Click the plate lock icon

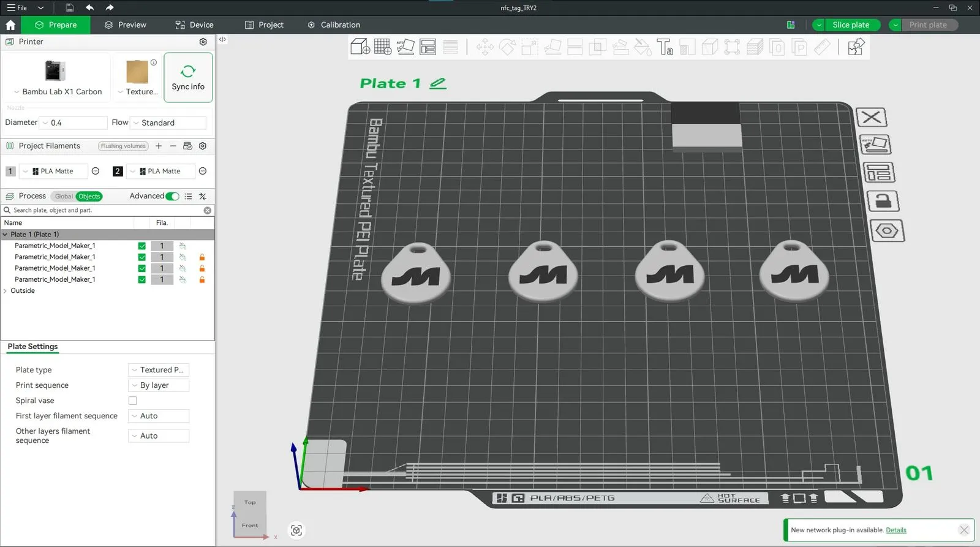click(x=883, y=201)
